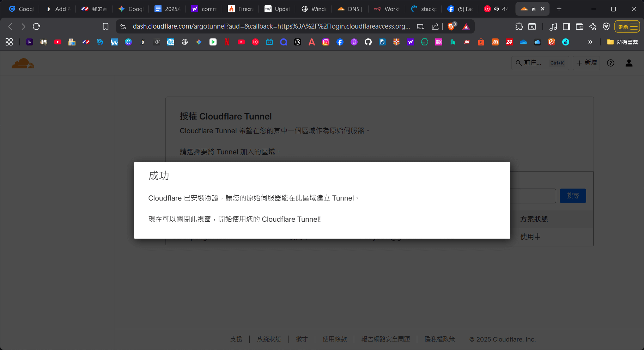
Task: Click the Instagram bookmark icon
Action: click(x=326, y=42)
